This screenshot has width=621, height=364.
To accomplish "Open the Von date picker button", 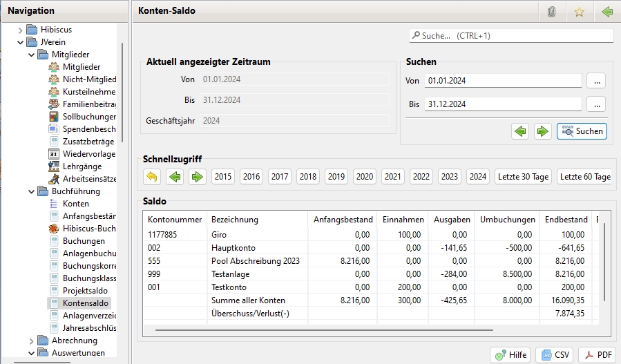I will click(596, 81).
